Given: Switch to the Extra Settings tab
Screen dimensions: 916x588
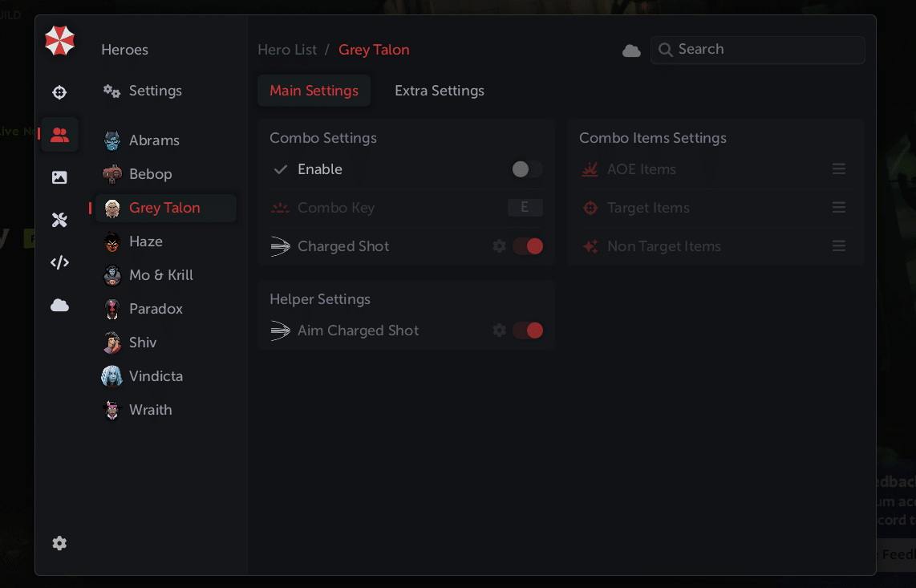Looking at the screenshot, I should [x=439, y=91].
